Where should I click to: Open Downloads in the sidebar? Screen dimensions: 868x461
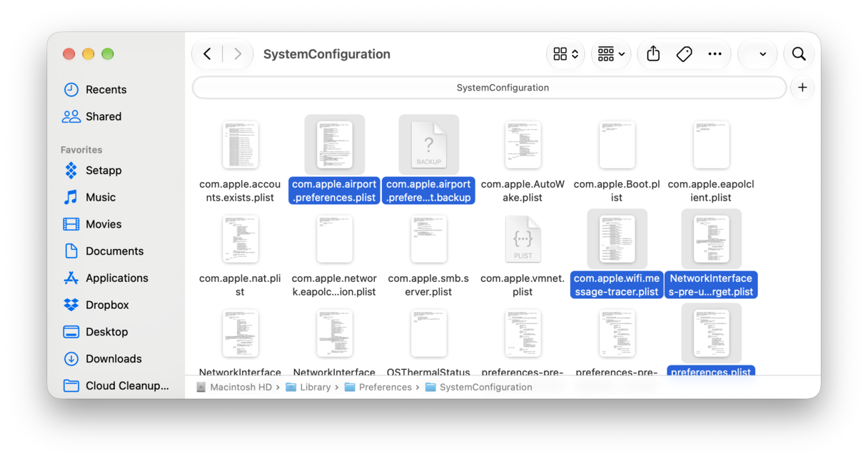pos(113,359)
